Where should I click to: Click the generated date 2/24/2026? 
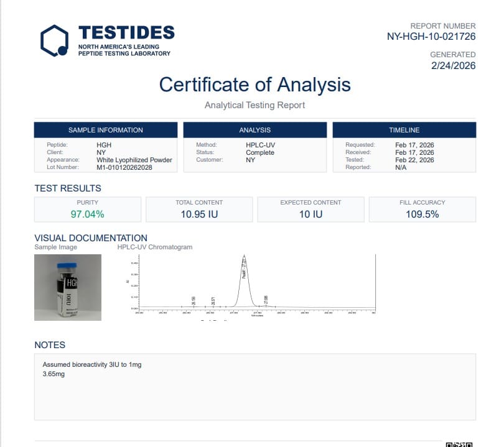tap(453, 65)
